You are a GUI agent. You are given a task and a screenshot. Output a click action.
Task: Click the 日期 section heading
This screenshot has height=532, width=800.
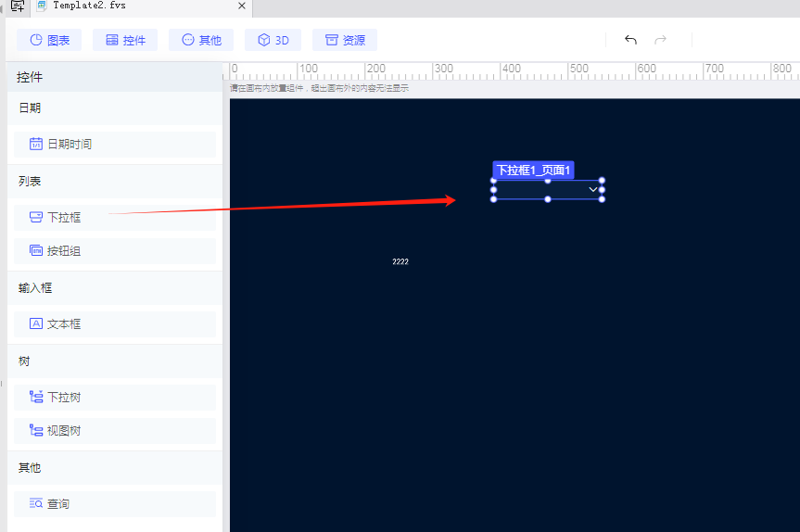pyautogui.click(x=30, y=108)
